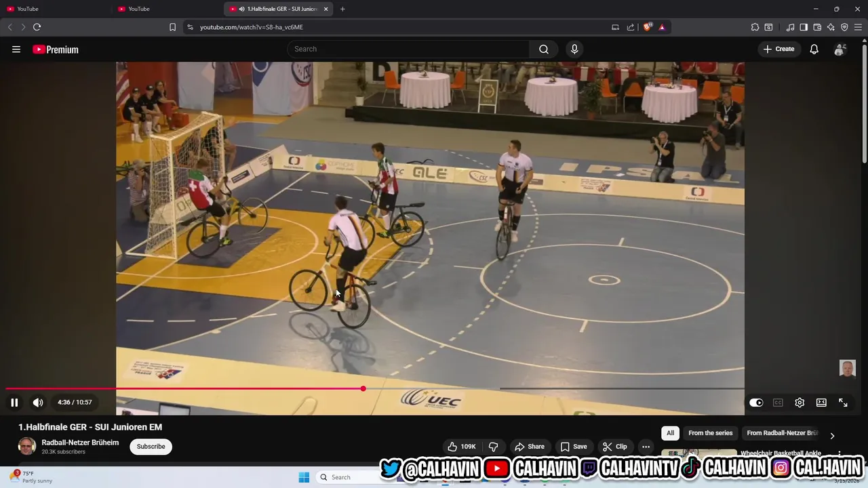
Task: Create new video with Create button
Action: point(778,49)
